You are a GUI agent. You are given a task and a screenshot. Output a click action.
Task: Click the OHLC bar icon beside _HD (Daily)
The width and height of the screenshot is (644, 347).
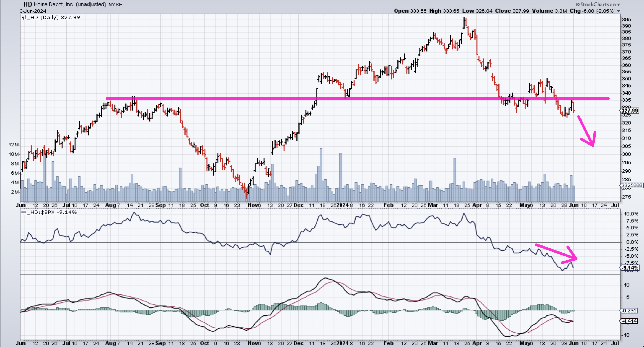[24, 18]
